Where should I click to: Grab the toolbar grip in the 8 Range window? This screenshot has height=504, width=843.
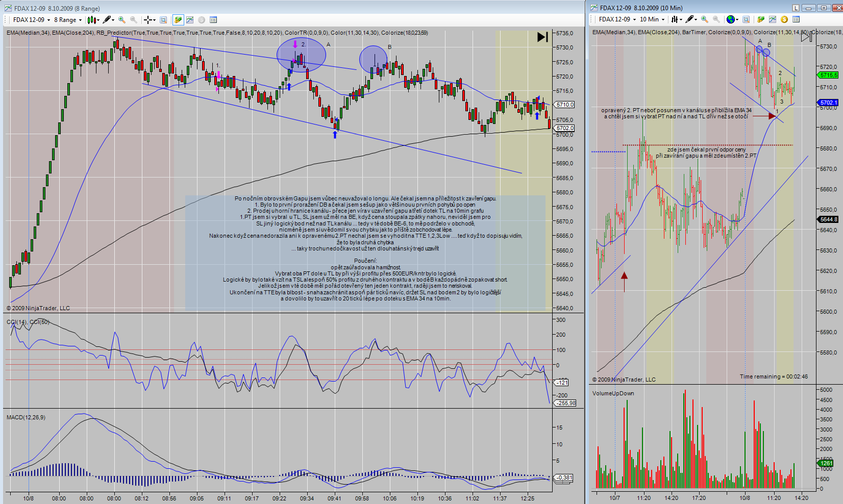tap(6, 20)
